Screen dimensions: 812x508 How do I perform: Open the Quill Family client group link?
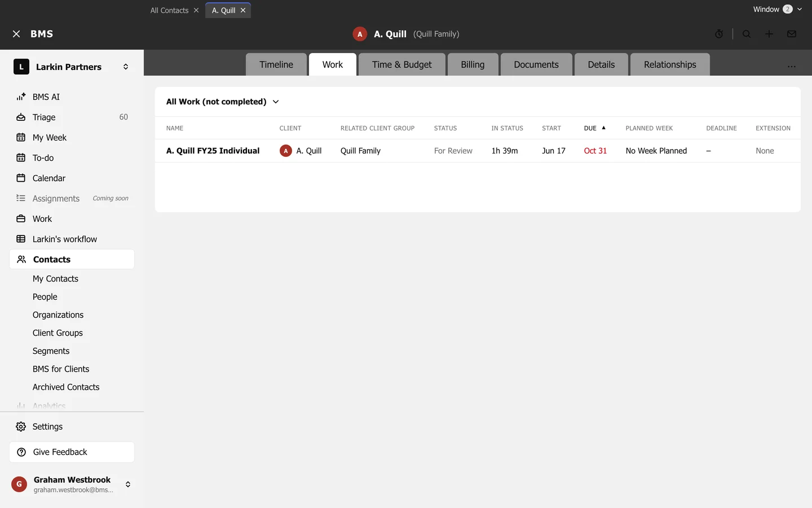click(360, 151)
